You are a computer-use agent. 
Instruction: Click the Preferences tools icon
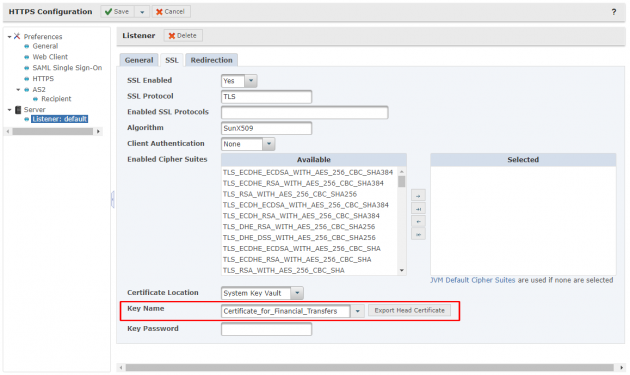[x=17, y=36]
